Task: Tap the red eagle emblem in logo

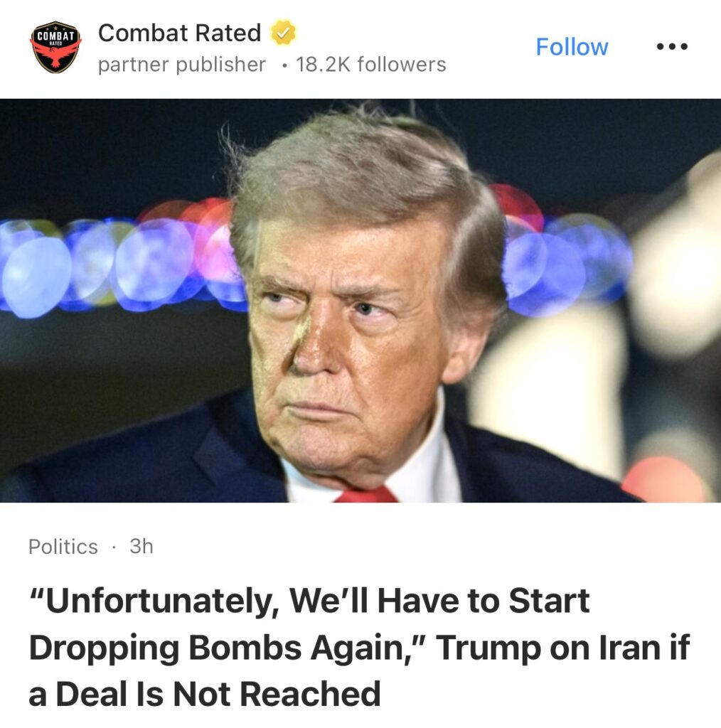Action: 55,55
